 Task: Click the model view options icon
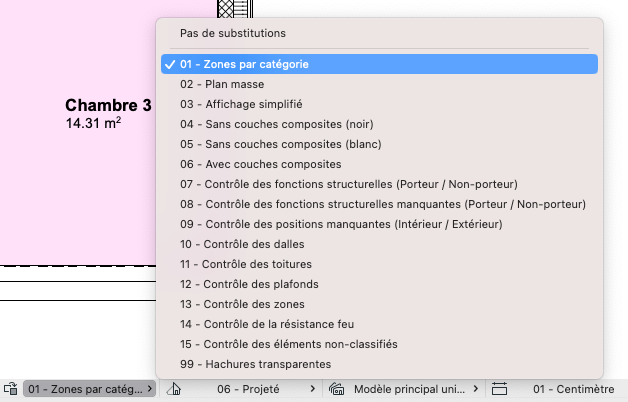pos(336,389)
